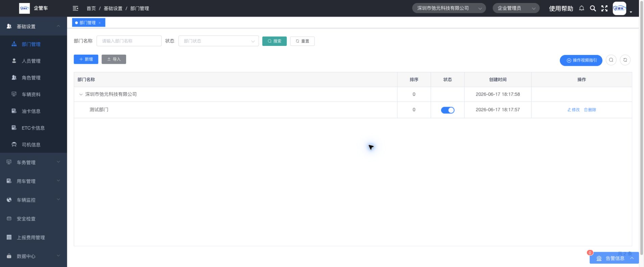Toggle status switch for 测试部门
This screenshot has width=644, height=267.
(448, 110)
